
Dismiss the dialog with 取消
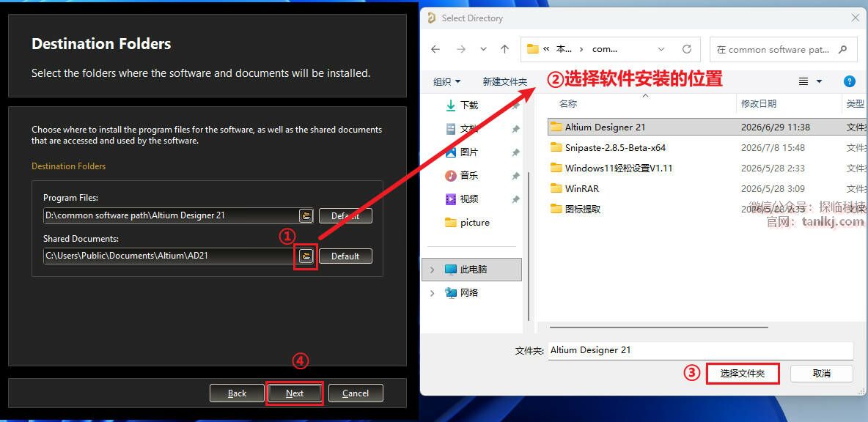pos(822,374)
